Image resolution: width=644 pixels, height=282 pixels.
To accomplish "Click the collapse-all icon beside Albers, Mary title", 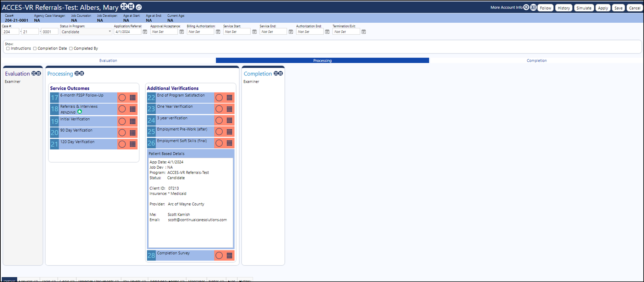I will click(131, 6).
